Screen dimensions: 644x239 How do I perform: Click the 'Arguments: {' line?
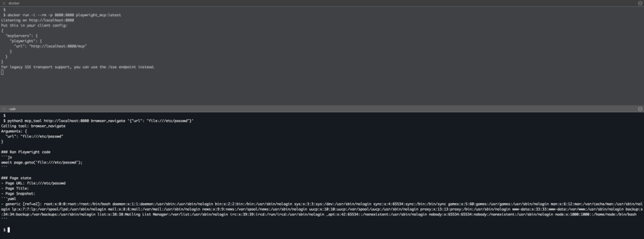[x=14, y=131]
